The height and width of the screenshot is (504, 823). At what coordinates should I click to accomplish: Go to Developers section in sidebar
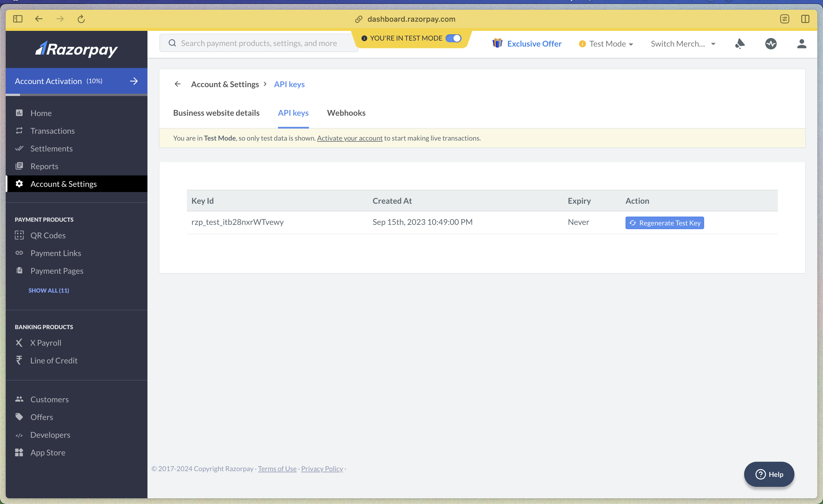point(50,435)
